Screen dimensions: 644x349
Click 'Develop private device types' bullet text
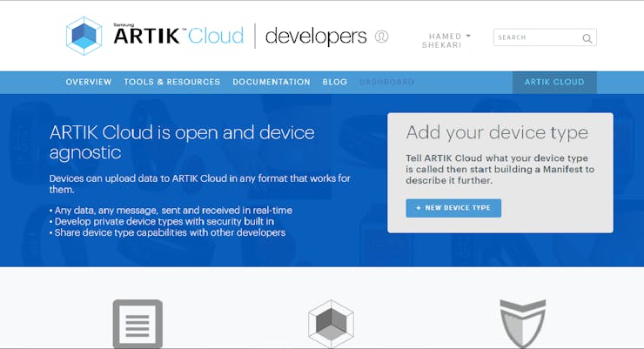pyautogui.click(x=162, y=221)
